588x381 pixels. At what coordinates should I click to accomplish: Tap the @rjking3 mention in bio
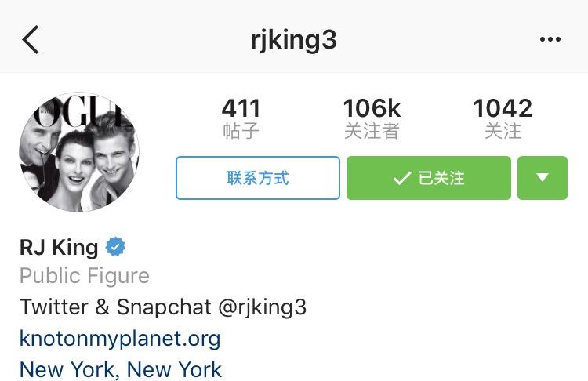(x=262, y=307)
